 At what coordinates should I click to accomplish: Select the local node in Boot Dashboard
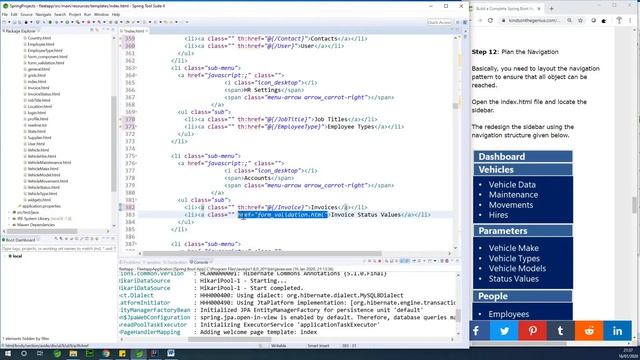(x=17, y=256)
